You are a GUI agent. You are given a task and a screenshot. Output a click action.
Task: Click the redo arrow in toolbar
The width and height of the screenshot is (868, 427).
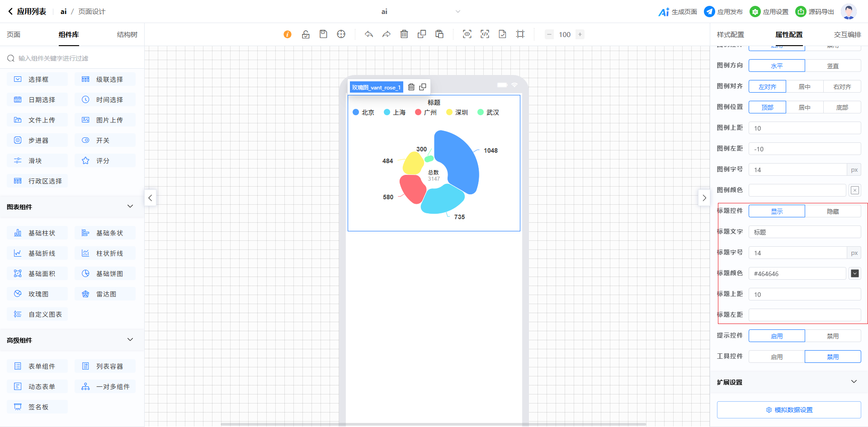tap(387, 34)
